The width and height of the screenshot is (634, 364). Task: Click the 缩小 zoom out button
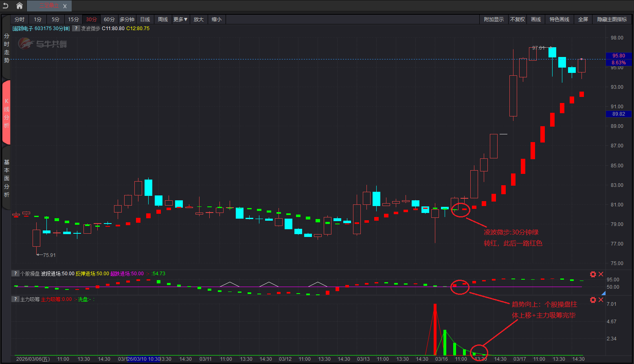(217, 20)
